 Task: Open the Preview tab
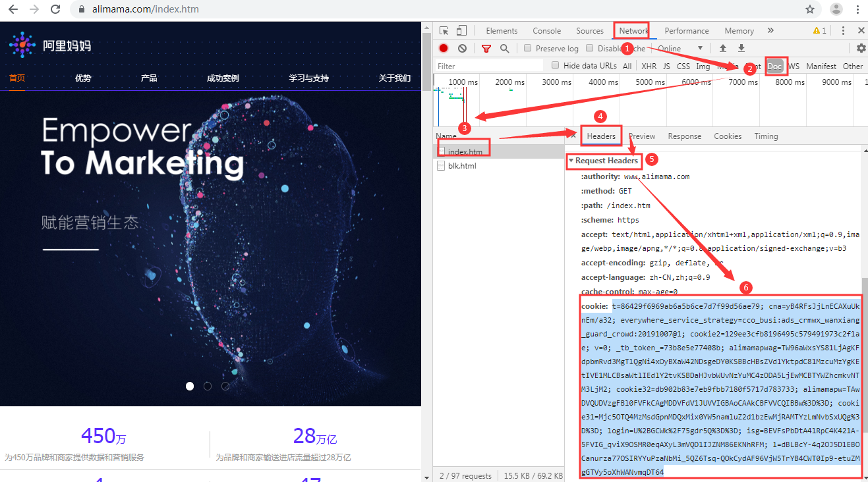click(x=642, y=136)
